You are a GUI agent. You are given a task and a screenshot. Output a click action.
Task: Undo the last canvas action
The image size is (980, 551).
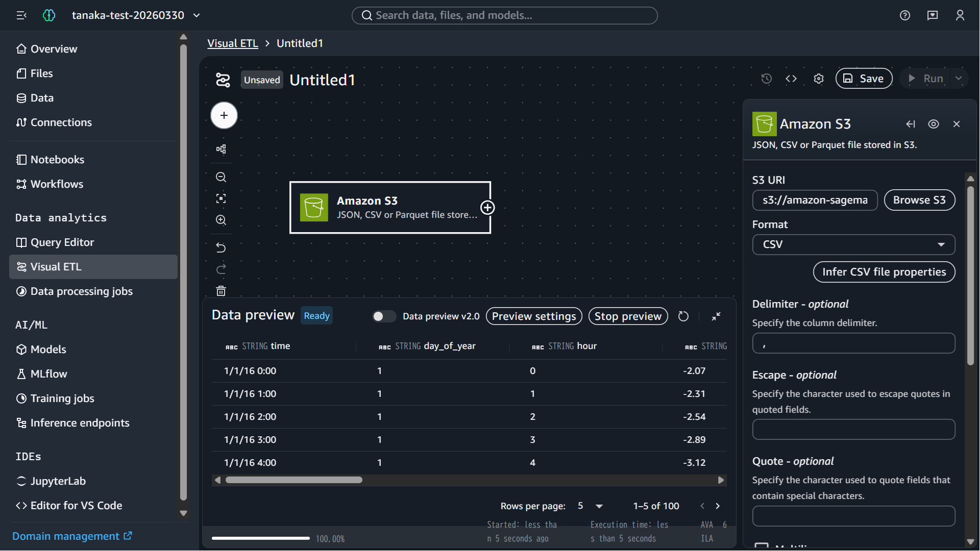[221, 248]
